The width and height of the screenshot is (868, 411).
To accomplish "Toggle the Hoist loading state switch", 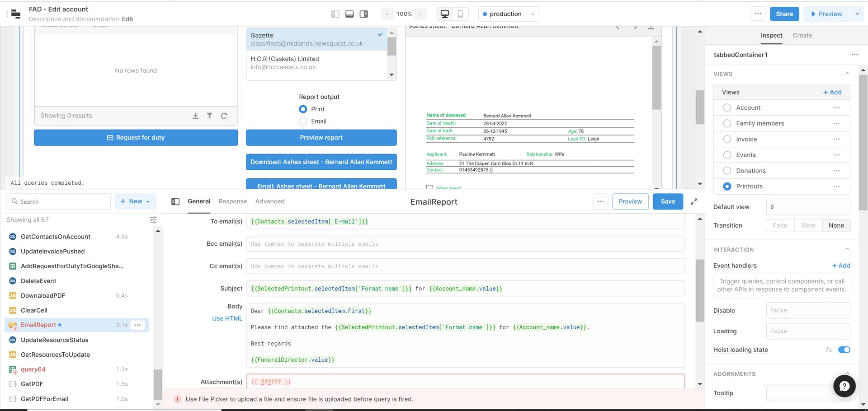I will click(844, 350).
